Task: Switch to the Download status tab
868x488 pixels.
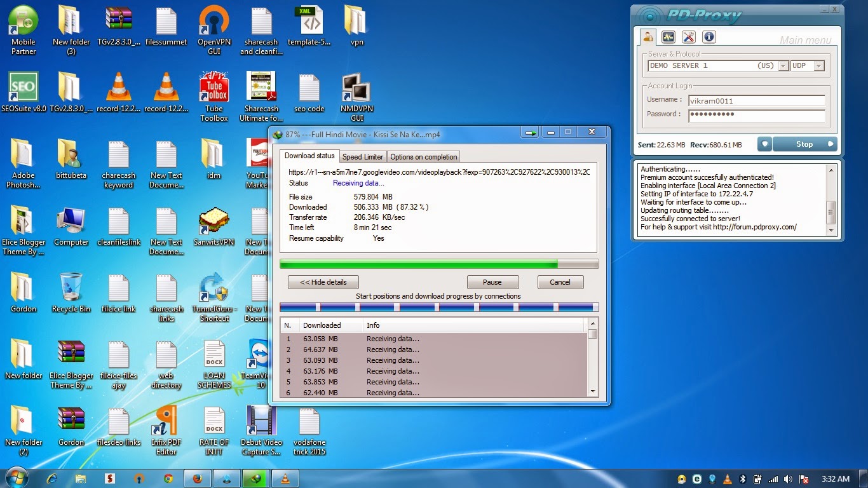Action: [x=309, y=156]
